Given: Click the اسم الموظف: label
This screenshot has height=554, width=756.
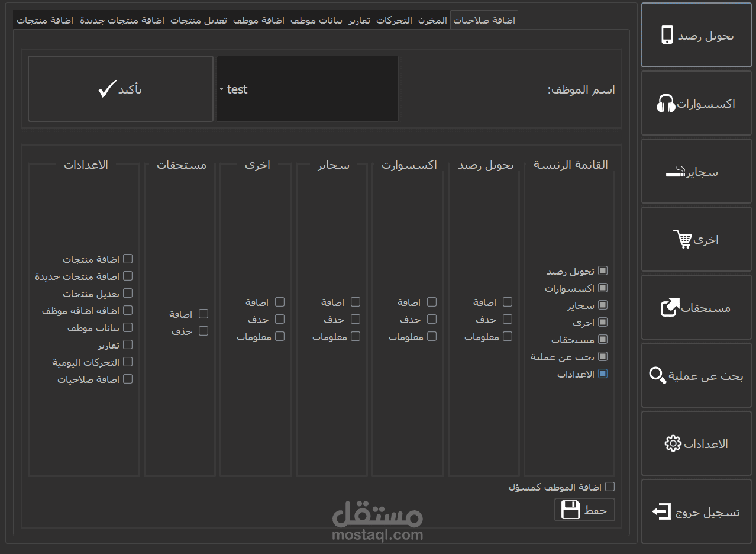Looking at the screenshot, I should pyautogui.click(x=581, y=89).
